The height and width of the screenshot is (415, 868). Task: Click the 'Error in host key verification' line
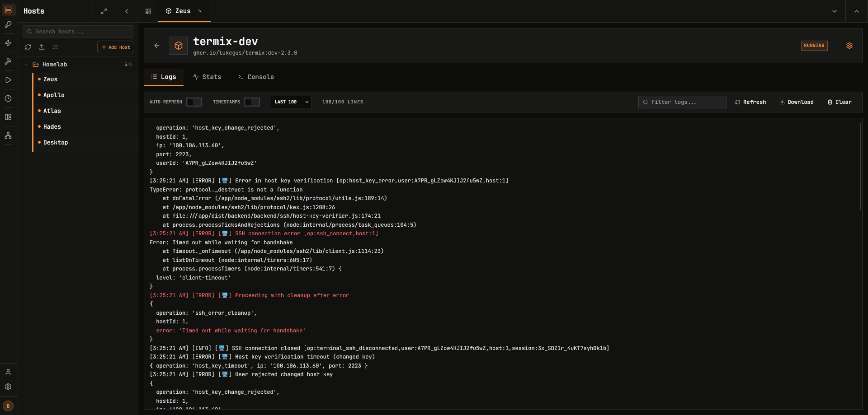pos(329,181)
